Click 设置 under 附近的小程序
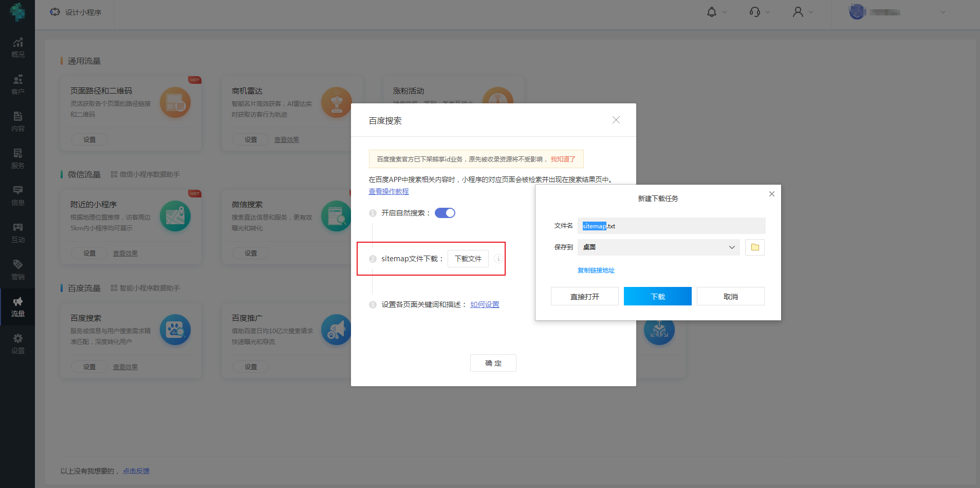This screenshot has width=980, height=488. (x=89, y=253)
